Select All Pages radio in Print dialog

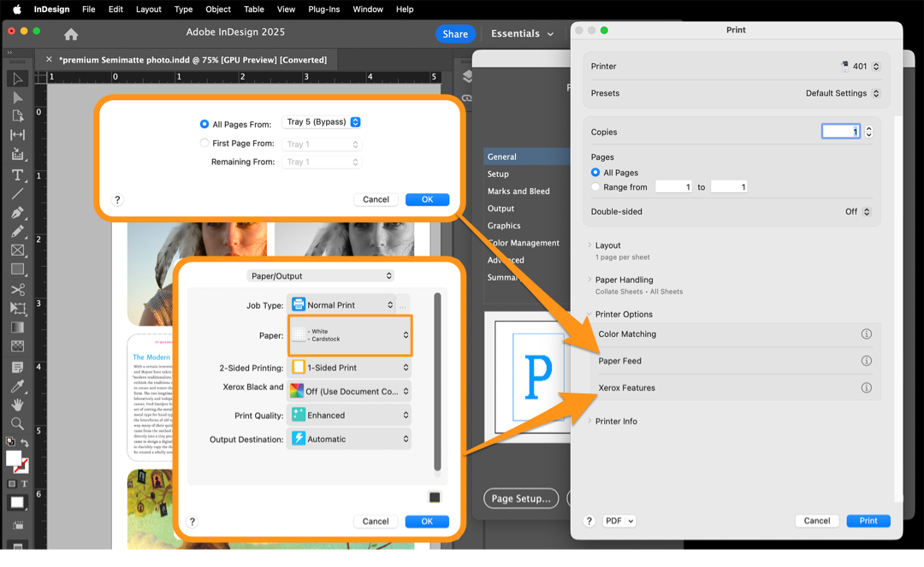595,173
